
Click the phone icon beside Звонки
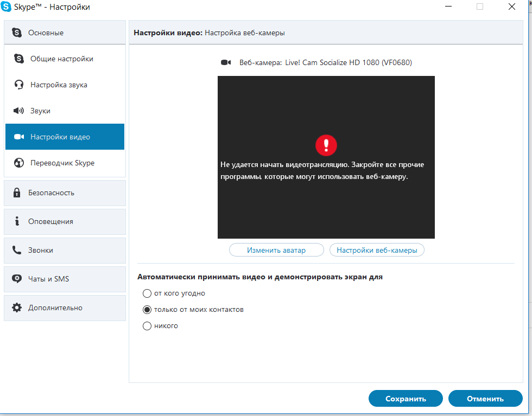17,250
